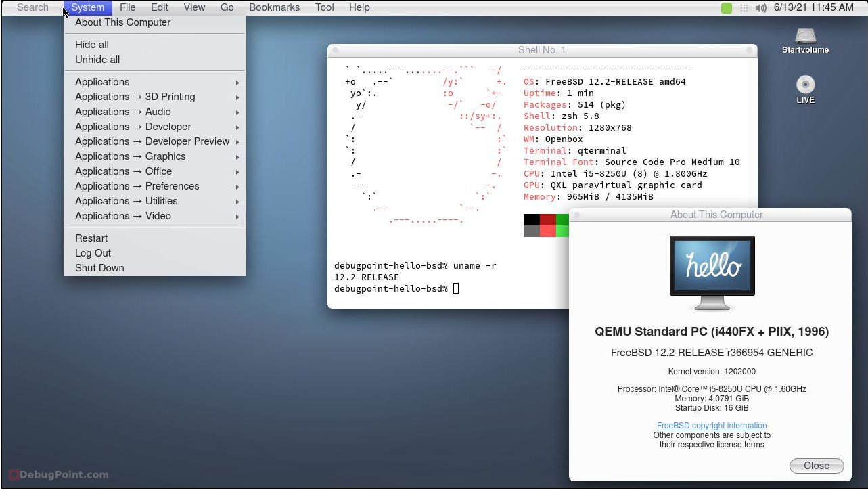The height and width of the screenshot is (490, 868).
Task: Click the terminal prompt cursor after uname output
Action: tap(456, 289)
